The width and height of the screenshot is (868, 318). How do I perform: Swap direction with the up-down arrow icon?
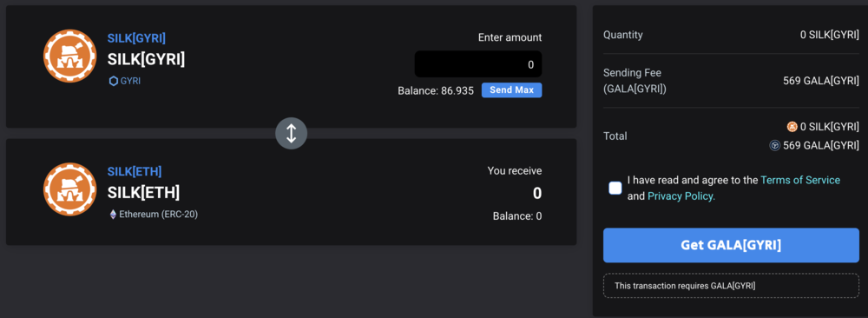pyautogui.click(x=291, y=133)
